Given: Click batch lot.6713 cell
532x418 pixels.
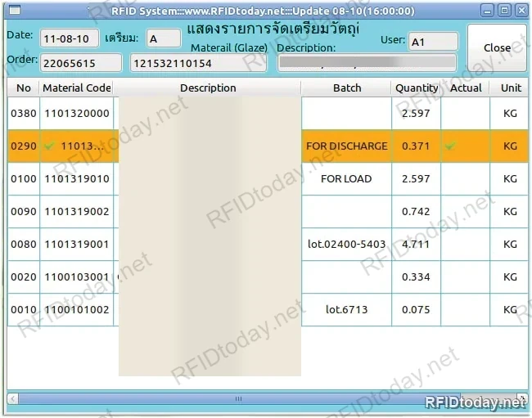Looking at the screenshot, I should [x=346, y=309].
